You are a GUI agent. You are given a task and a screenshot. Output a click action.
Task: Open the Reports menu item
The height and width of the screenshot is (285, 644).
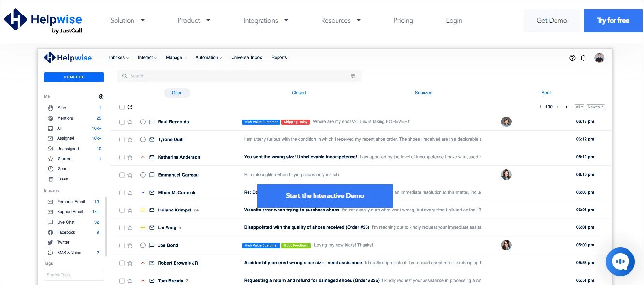tap(279, 57)
